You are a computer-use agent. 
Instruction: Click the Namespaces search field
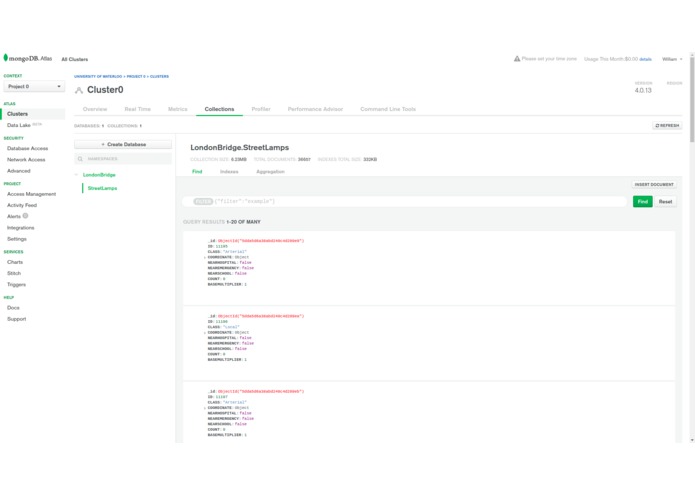[123, 159]
